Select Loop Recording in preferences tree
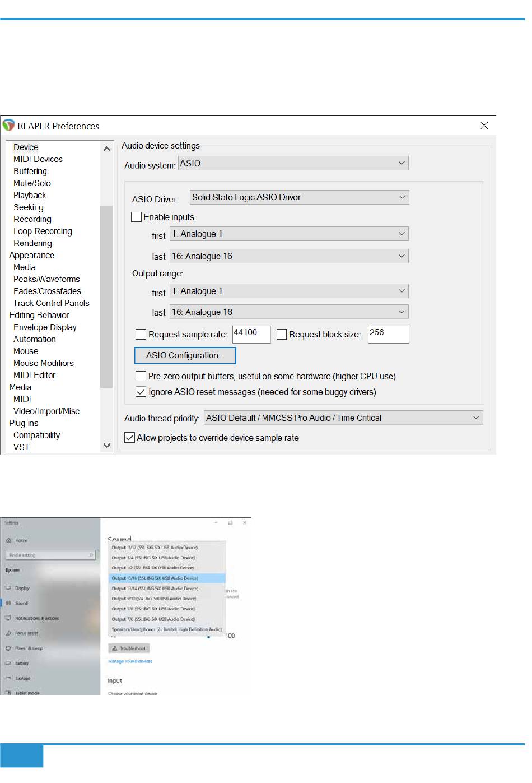This screenshot has height=783, width=532. (43, 231)
